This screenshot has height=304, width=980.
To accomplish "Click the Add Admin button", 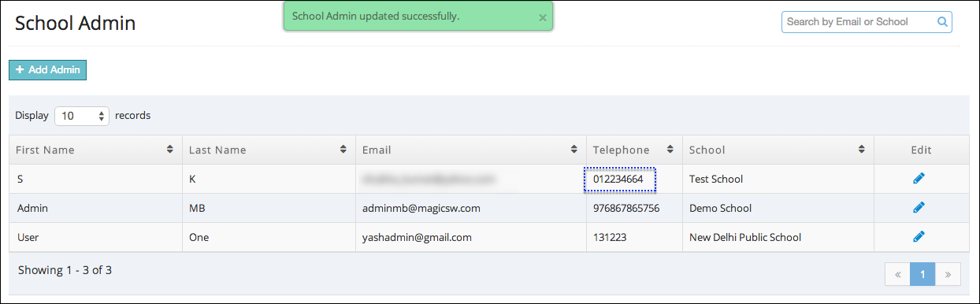I will click(47, 70).
